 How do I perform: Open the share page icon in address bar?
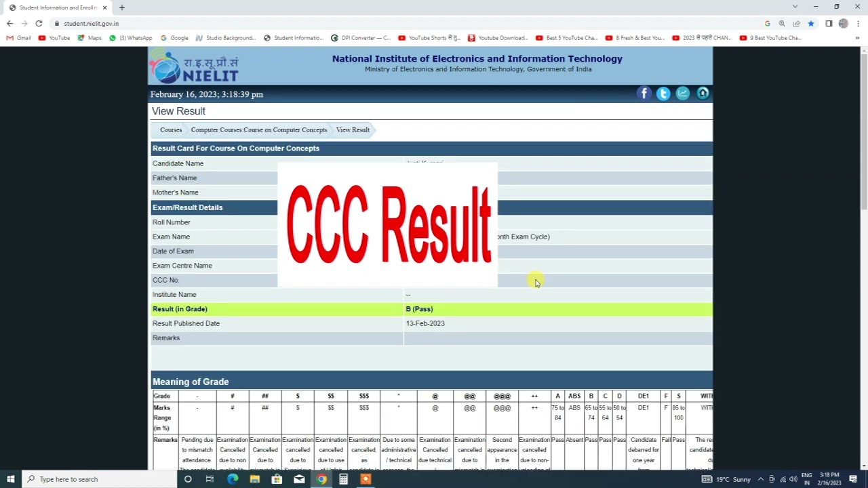point(796,24)
